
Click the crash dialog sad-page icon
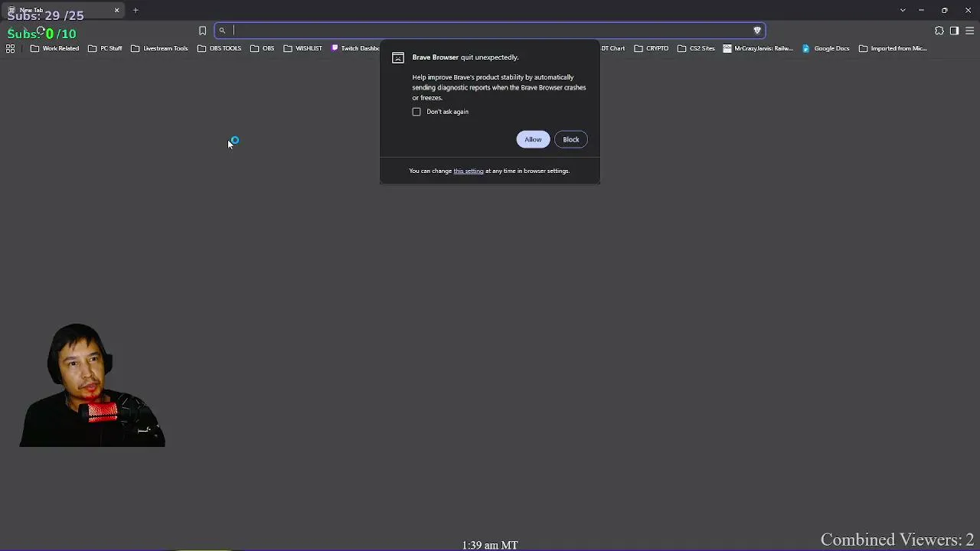398,58
